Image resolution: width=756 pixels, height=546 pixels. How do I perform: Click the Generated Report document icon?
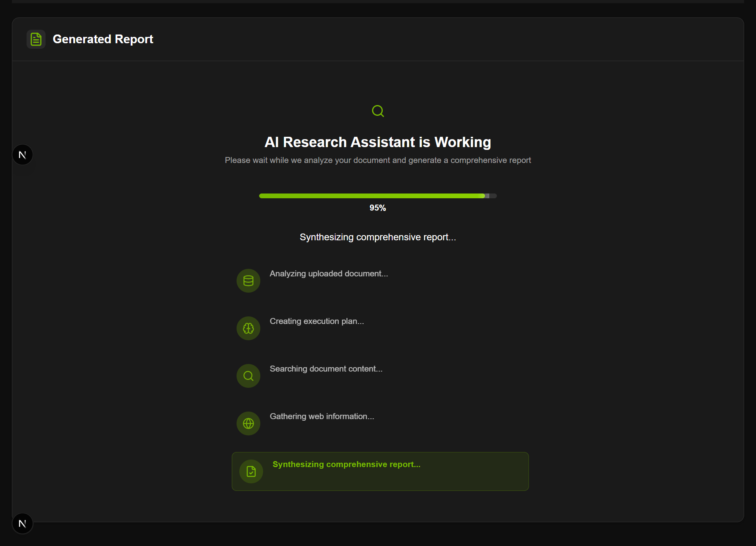(36, 39)
